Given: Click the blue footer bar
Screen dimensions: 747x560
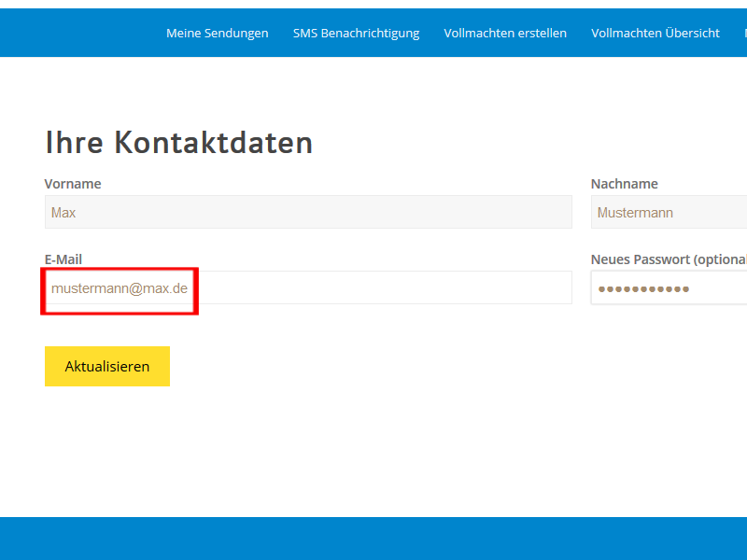Looking at the screenshot, I should point(373,539).
